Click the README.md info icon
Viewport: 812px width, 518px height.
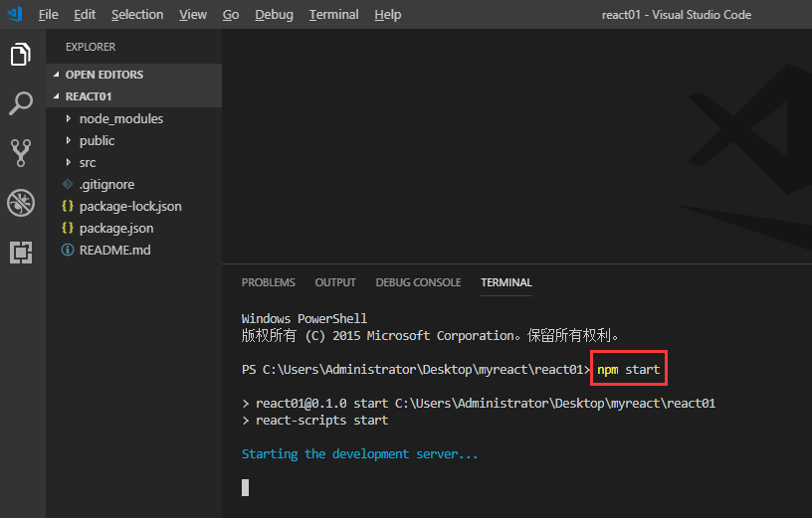[68, 250]
